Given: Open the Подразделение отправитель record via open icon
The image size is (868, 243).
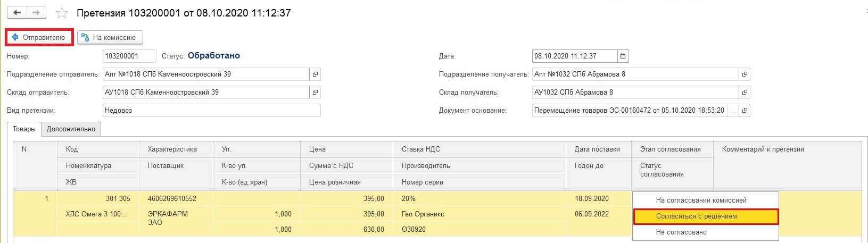Looking at the screenshot, I should pyautogui.click(x=315, y=74).
